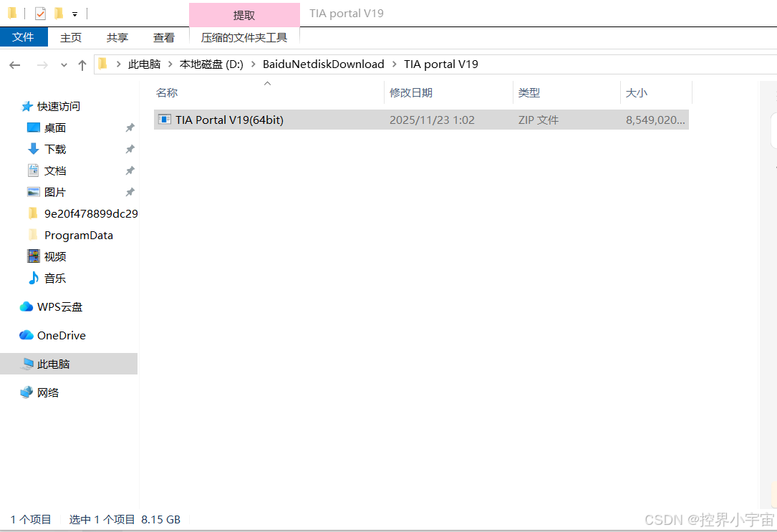Image resolution: width=777 pixels, height=532 pixels.
Task: Click the video film strip icon
Action: [x=33, y=256]
